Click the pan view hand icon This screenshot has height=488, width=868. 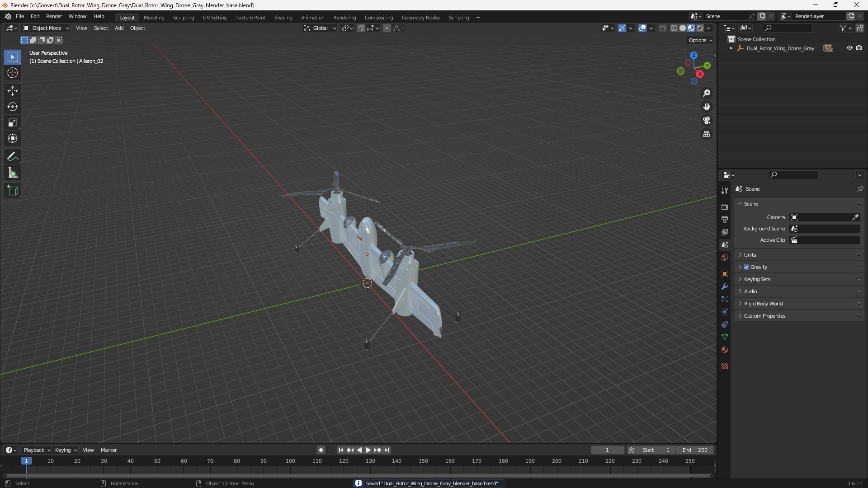coord(707,107)
